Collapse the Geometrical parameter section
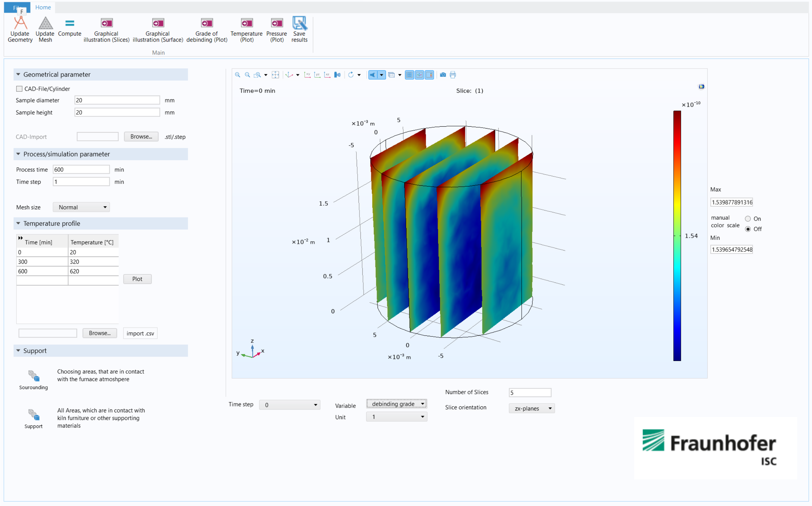The width and height of the screenshot is (812, 506). (18, 74)
